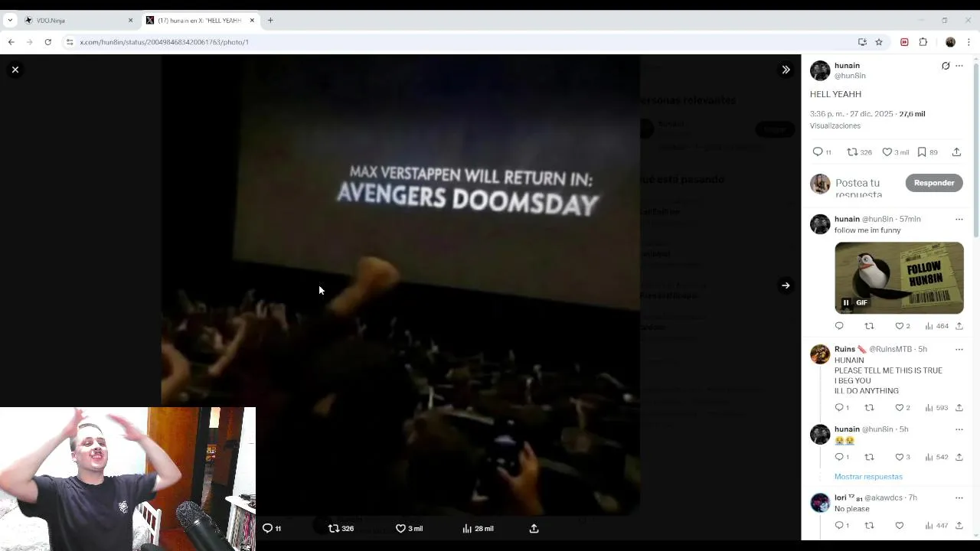Viewport: 980px width, 551px height.
Task: Open more options on hunain's crying emoji reply
Action: pos(959,429)
